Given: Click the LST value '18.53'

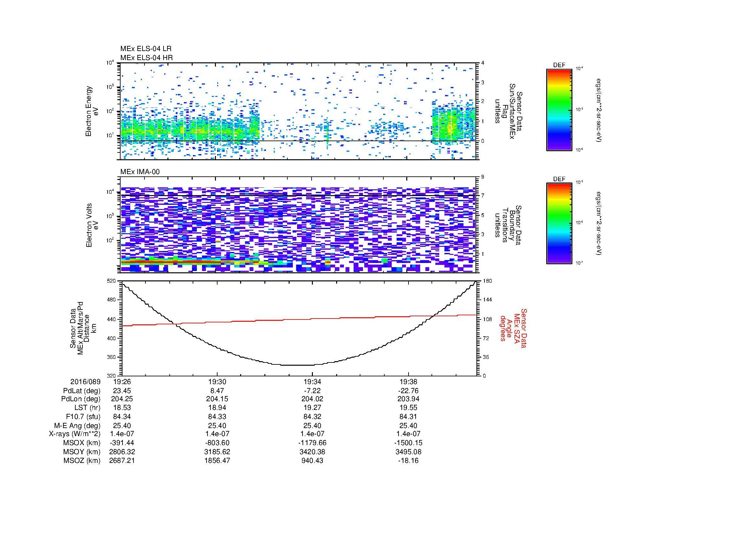Looking at the screenshot, I should [122, 408].
